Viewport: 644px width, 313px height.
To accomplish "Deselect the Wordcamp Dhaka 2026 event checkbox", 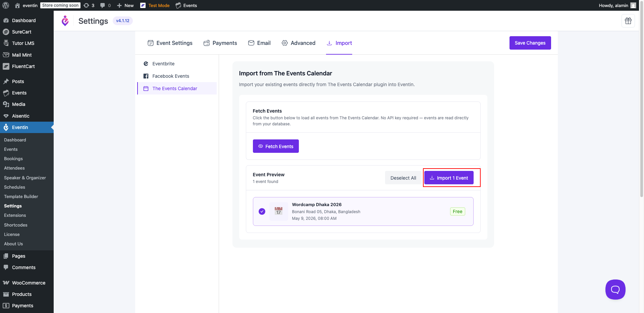I will (x=262, y=211).
